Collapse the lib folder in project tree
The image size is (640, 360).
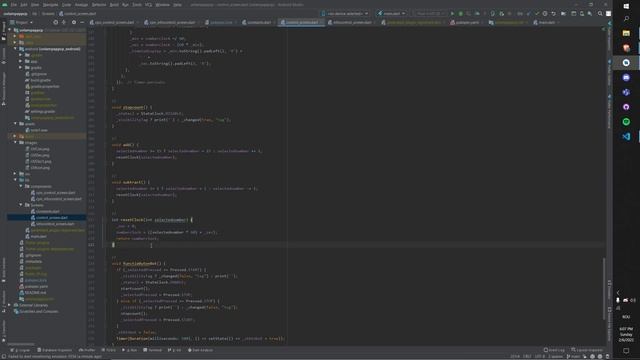(16, 180)
